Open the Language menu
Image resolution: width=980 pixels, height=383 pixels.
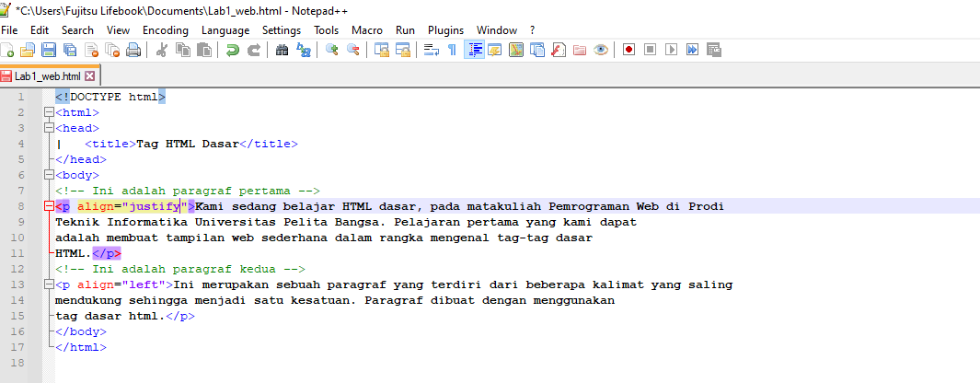pyautogui.click(x=225, y=30)
